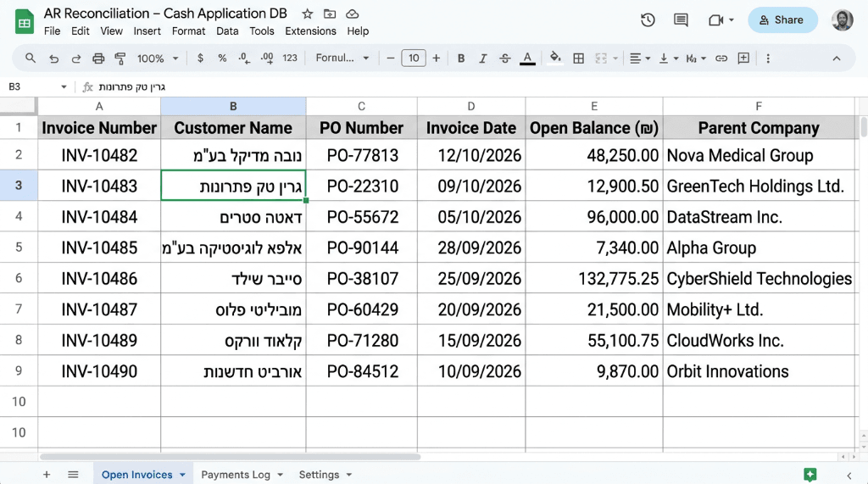The width and height of the screenshot is (868, 484).
Task: Insert a comment from toolbar
Action: pos(743,58)
